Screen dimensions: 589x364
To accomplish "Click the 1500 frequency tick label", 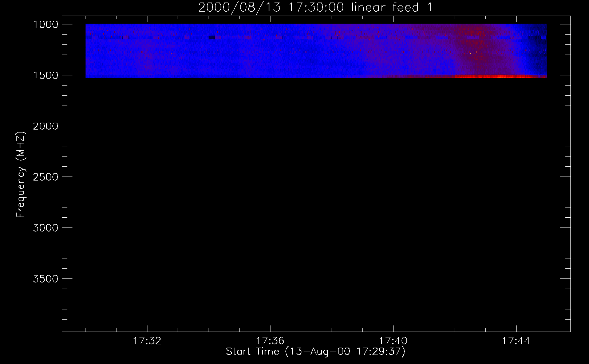I will pyautogui.click(x=46, y=75).
